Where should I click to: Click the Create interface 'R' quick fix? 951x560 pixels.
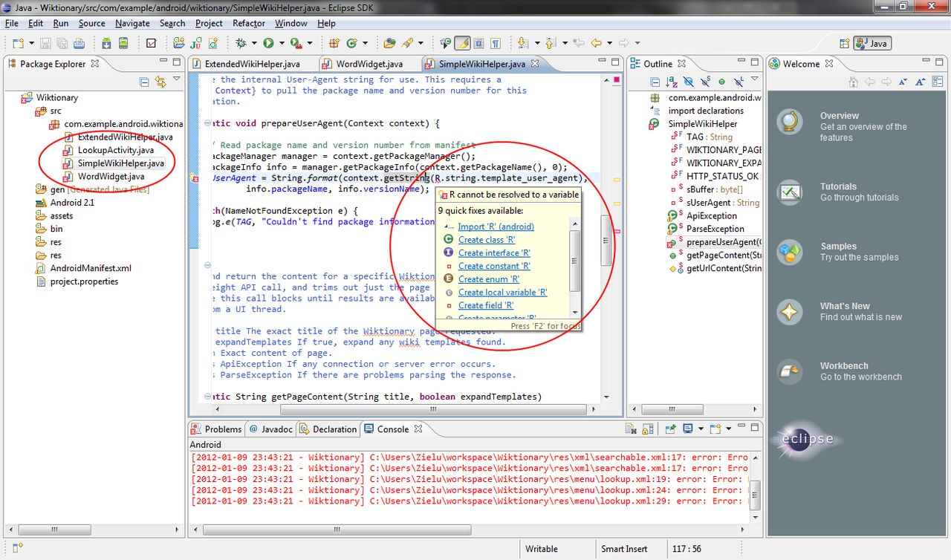(494, 253)
